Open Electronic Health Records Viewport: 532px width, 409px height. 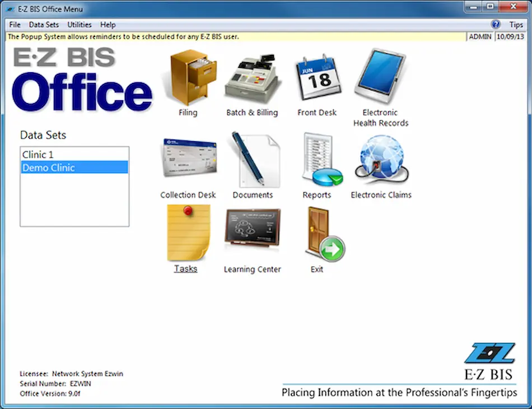click(381, 78)
